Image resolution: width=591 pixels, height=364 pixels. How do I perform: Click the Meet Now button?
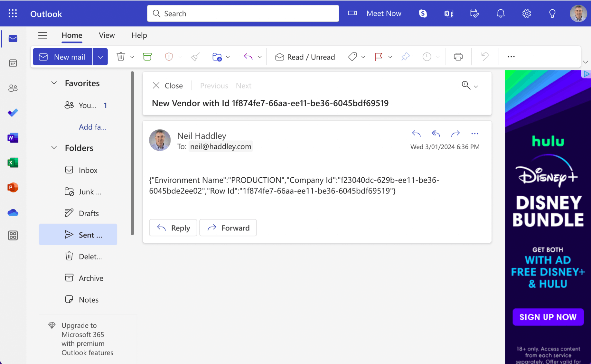375,14
